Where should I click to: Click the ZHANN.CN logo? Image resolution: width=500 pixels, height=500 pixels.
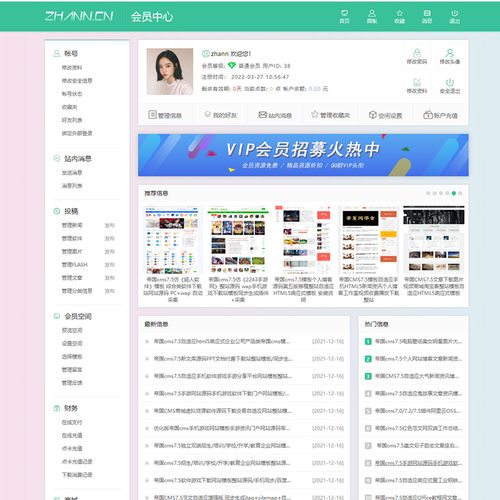(79, 16)
